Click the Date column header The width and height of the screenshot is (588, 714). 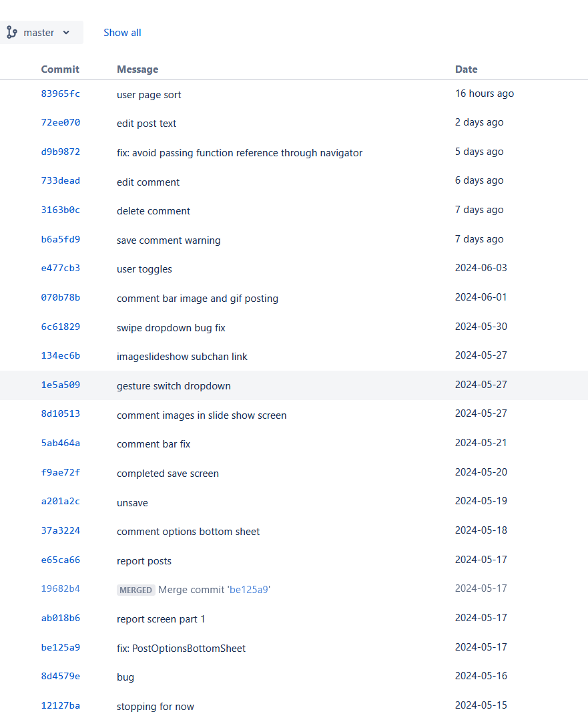tap(466, 69)
